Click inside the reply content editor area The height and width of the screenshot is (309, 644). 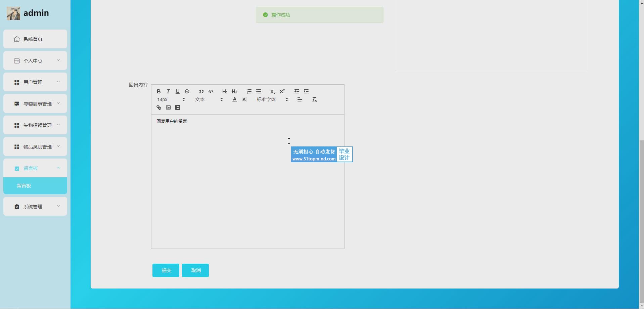248,181
